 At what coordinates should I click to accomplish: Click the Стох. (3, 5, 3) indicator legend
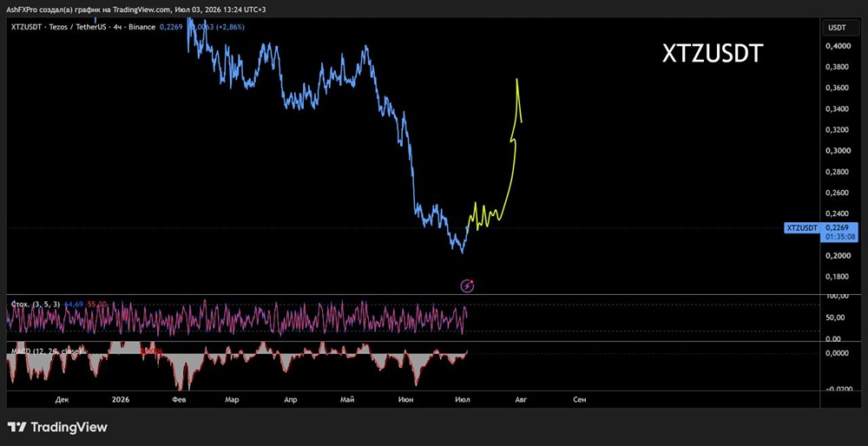(x=36, y=305)
